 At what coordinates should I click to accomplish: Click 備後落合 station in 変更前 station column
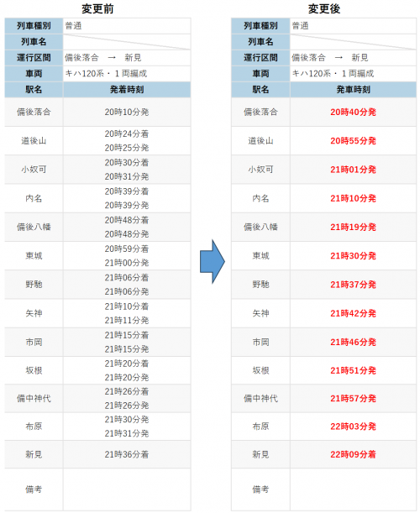(x=34, y=113)
